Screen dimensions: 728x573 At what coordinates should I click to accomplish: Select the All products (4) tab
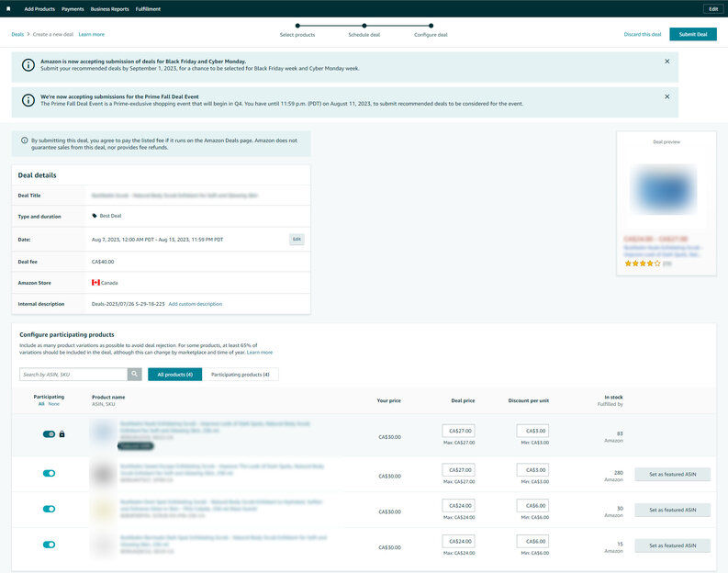tap(175, 375)
